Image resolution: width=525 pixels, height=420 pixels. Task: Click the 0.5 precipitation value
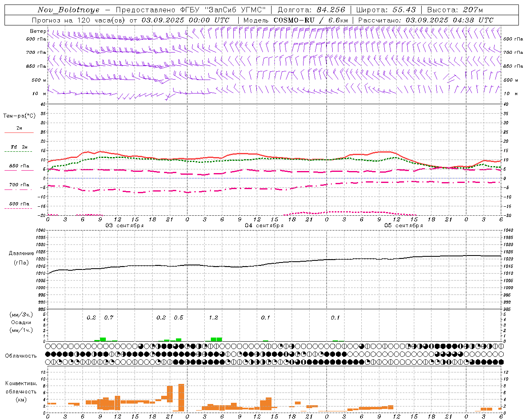tap(178, 317)
